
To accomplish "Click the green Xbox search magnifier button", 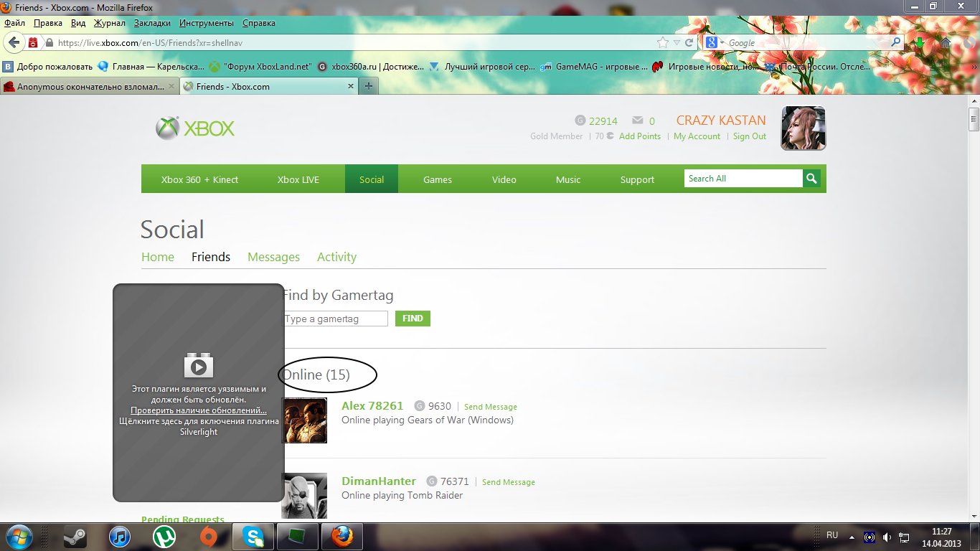I will 811,179.
